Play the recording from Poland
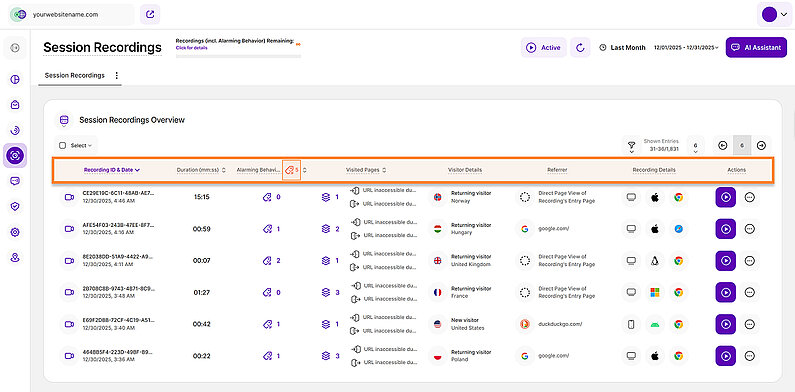The image size is (795, 392). coord(726,356)
